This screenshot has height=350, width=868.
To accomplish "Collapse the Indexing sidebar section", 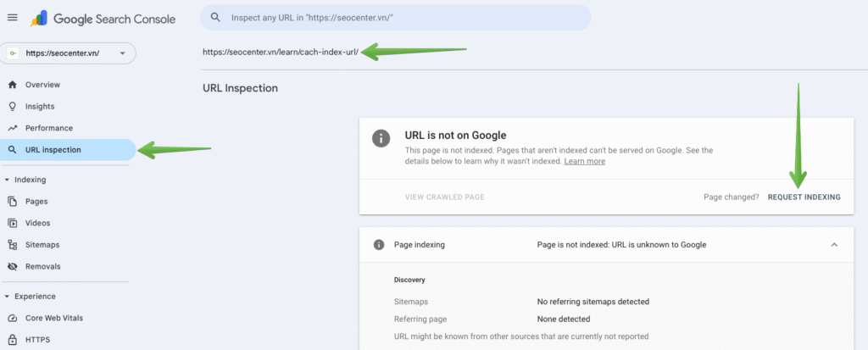I will [8, 180].
